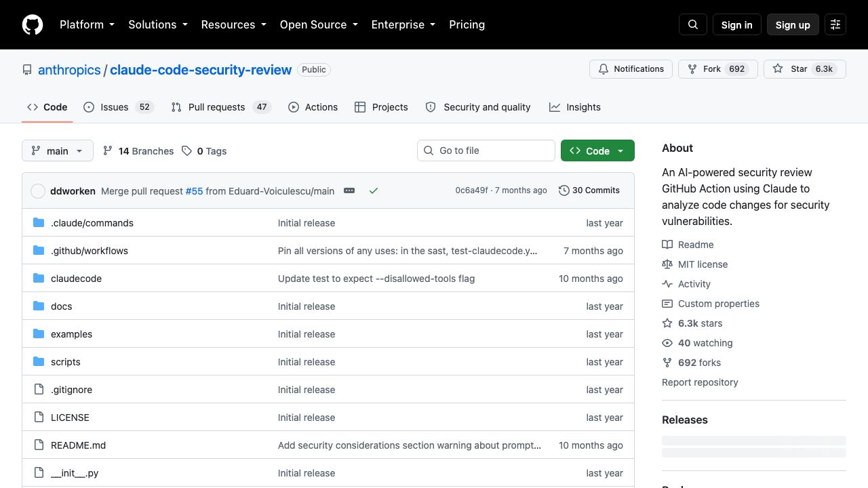The width and height of the screenshot is (868, 488).
Task: Click the README.md file icon
Action: pyautogui.click(x=39, y=445)
